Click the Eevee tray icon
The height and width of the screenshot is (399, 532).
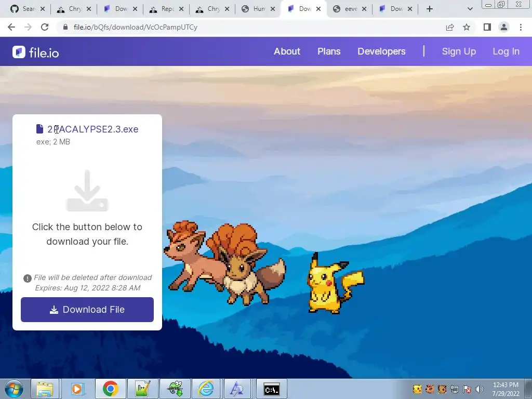pyautogui.click(x=442, y=389)
